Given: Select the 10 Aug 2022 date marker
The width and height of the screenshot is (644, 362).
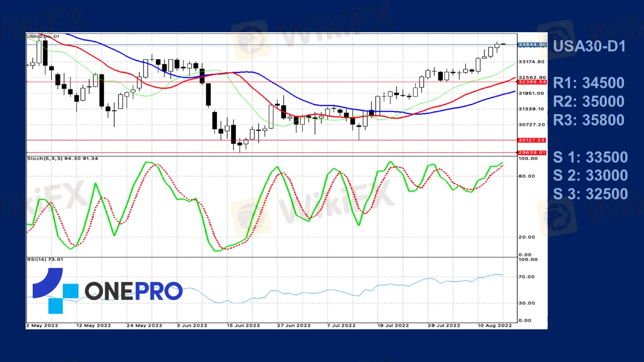Looking at the screenshot, I should pyautogui.click(x=495, y=326).
